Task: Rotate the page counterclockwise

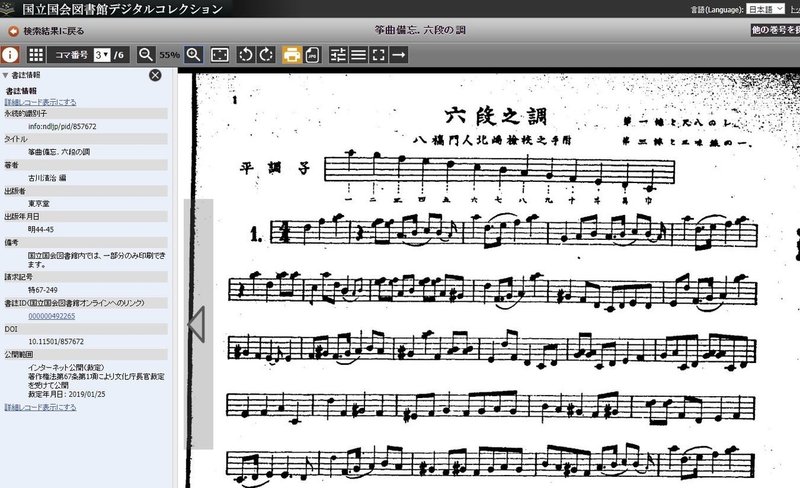Action: coord(245,55)
